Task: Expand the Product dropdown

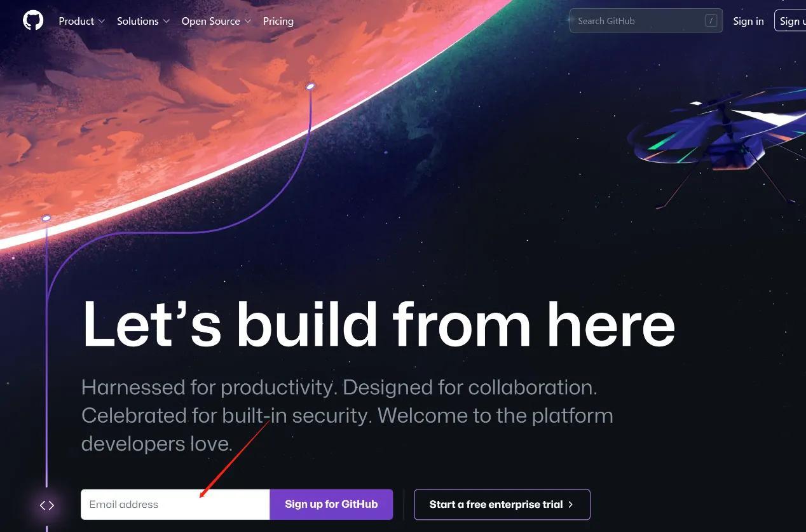Action: (x=81, y=21)
